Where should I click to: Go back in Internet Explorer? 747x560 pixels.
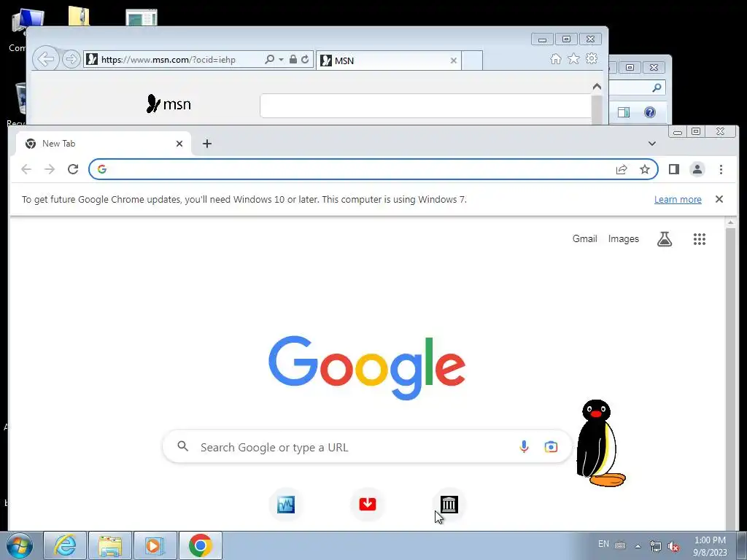click(x=46, y=60)
